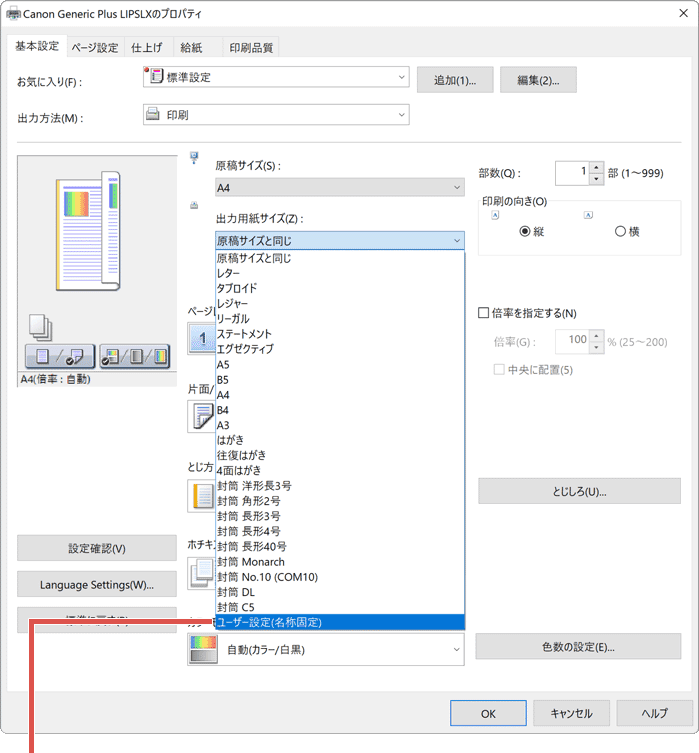
Task: Choose リーガル paper size
Action: coord(340,319)
